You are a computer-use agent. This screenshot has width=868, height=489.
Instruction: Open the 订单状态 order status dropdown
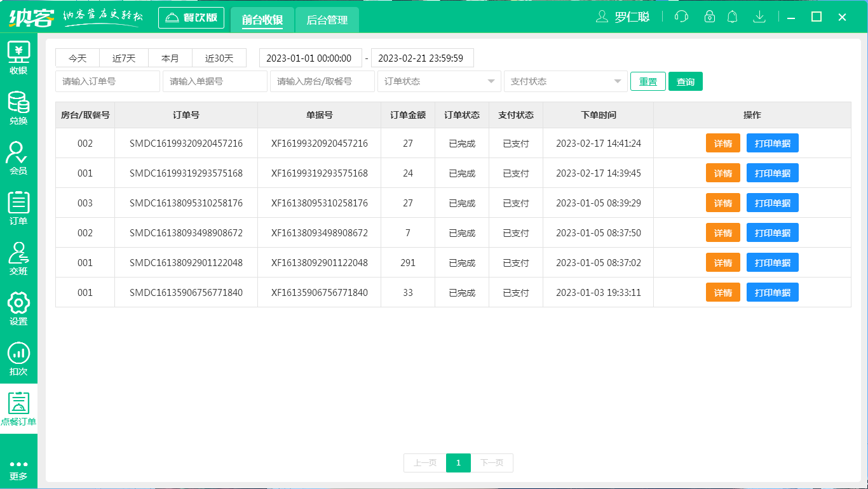coord(438,81)
